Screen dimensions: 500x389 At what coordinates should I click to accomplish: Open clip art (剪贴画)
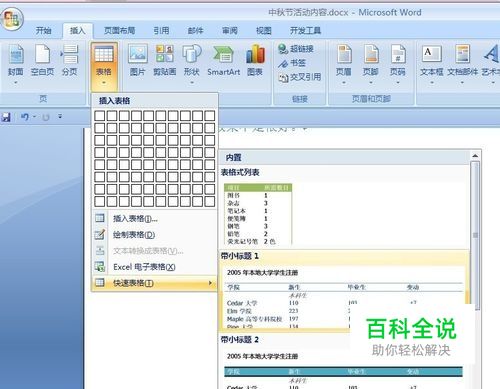coord(165,60)
